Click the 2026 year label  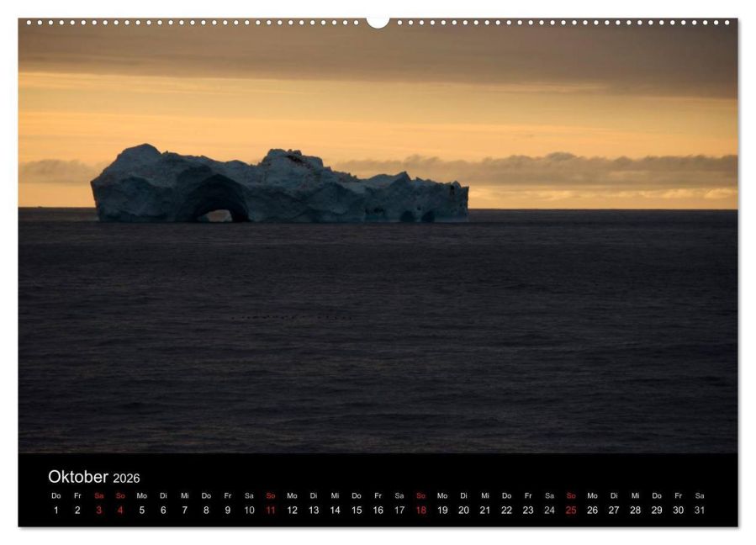tap(126, 479)
